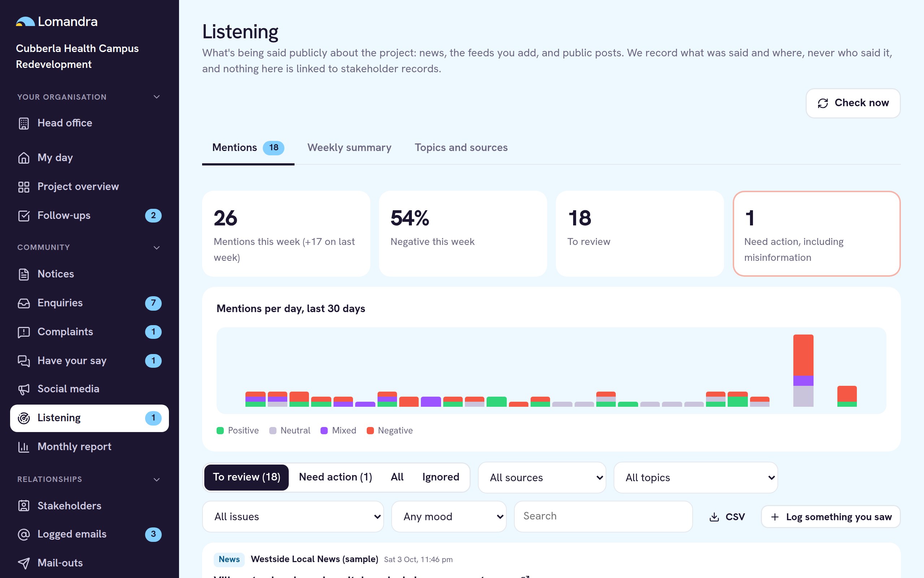The image size is (924, 578).
Task: Open Social media megaphone icon
Action: [24, 389]
